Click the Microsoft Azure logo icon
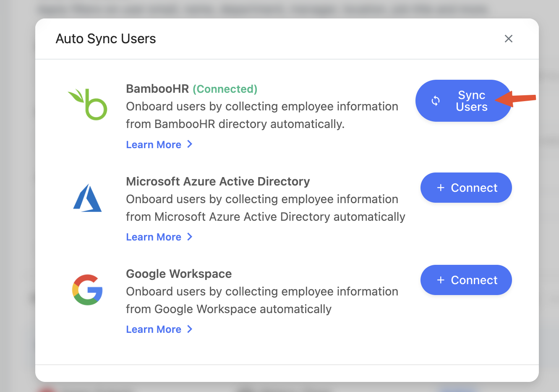Screen dimensions: 559x392 (x=87, y=198)
